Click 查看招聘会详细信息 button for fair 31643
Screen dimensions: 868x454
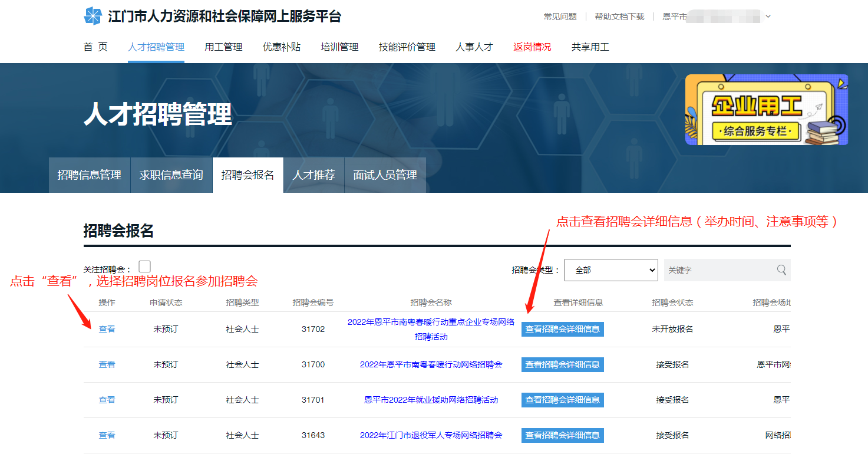click(x=562, y=435)
